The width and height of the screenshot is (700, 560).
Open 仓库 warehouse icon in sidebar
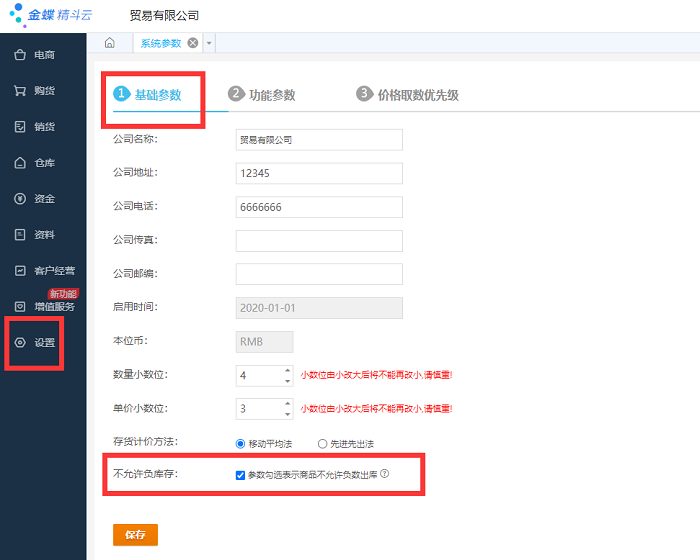tap(19, 163)
